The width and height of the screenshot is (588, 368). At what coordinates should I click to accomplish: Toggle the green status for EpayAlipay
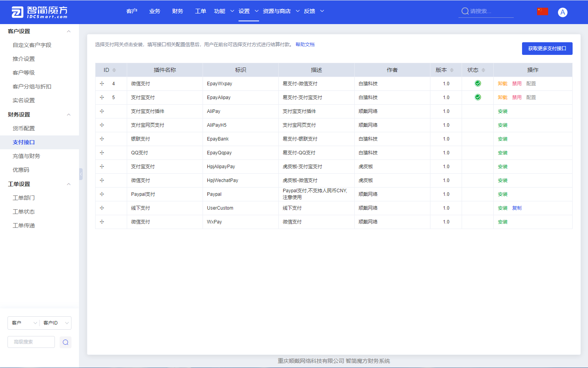(x=477, y=97)
